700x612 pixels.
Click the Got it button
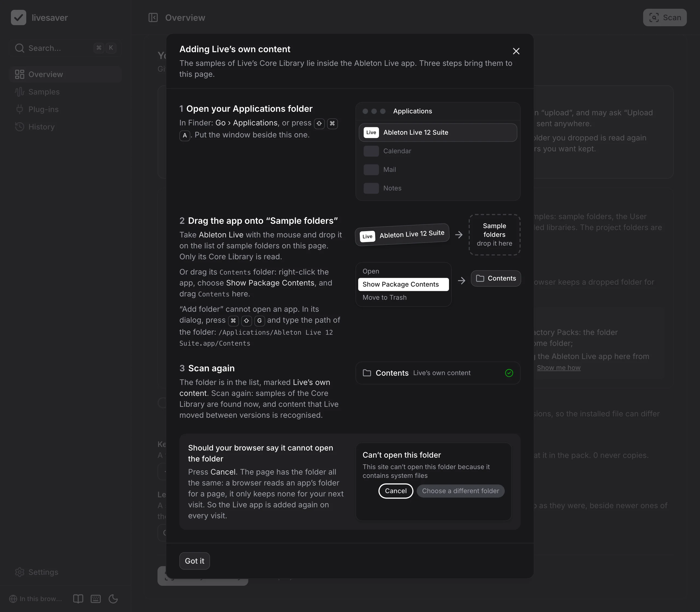194,561
